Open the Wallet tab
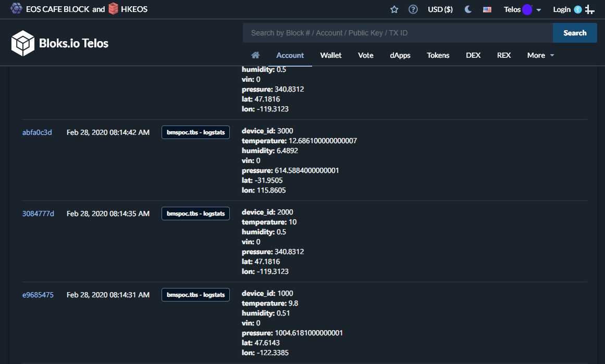This screenshot has width=605, height=364. coord(331,55)
